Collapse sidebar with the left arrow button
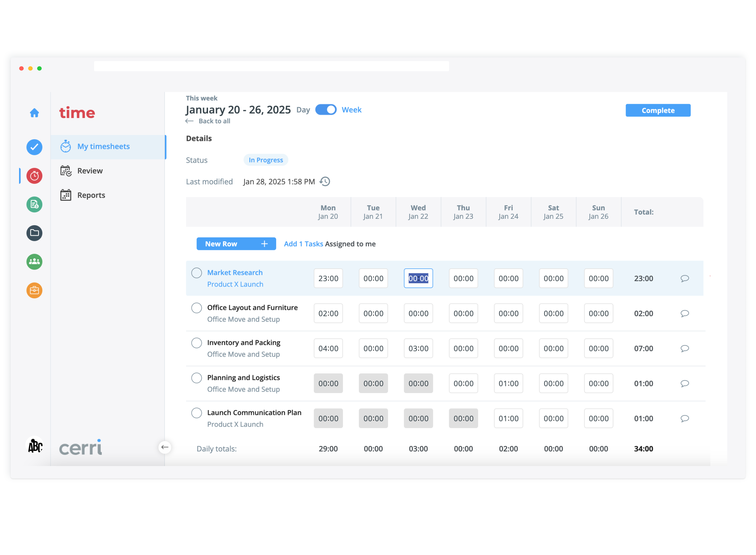Screen dimensions: 756x555 click(165, 447)
